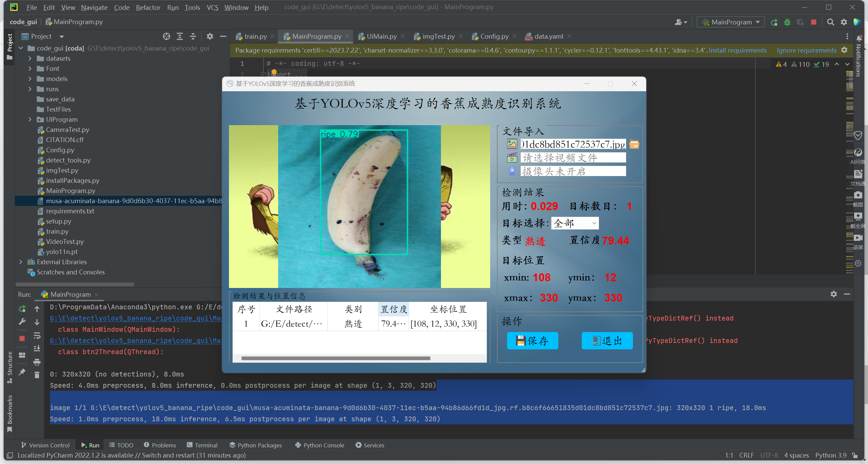This screenshot has height=464, width=868.
Task: Toggle soft-wrap in the Run console
Action: 37,336
